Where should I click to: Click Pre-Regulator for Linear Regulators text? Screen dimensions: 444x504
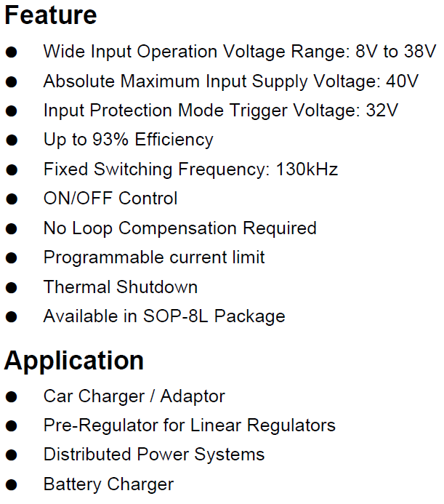pos(190,426)
